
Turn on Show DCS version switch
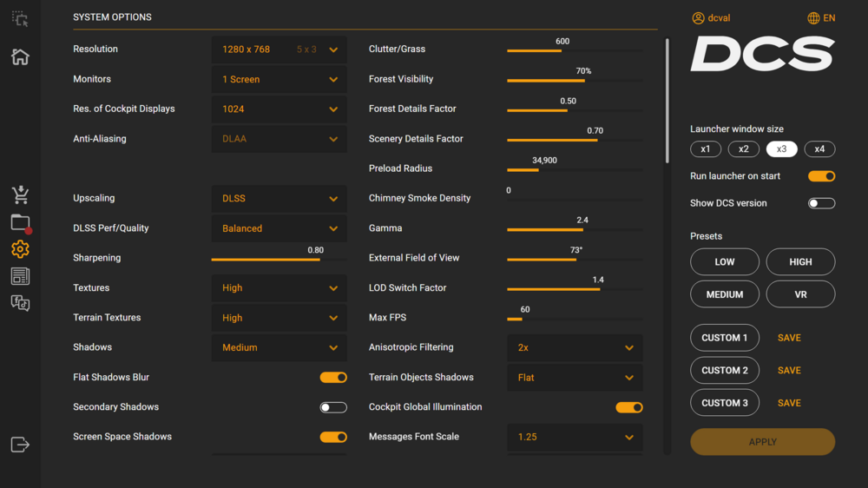(x=821, y=203)
